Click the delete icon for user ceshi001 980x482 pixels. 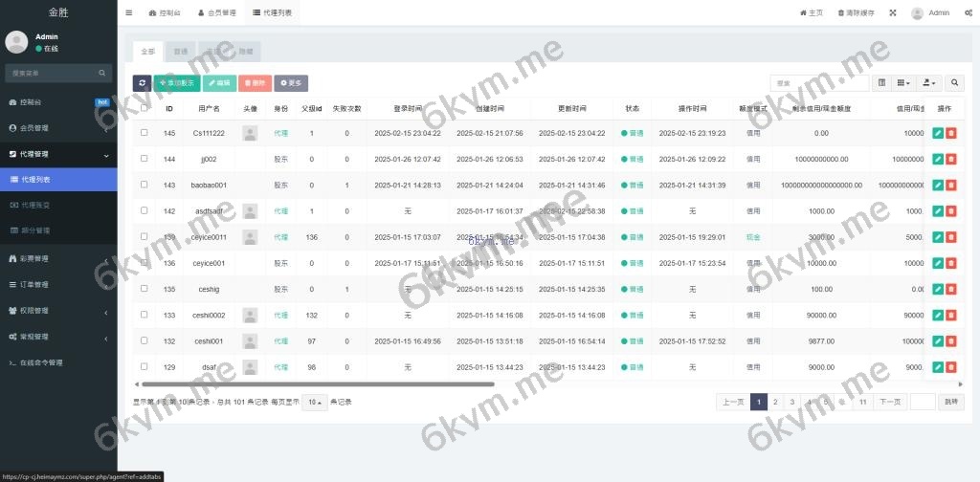950,340
